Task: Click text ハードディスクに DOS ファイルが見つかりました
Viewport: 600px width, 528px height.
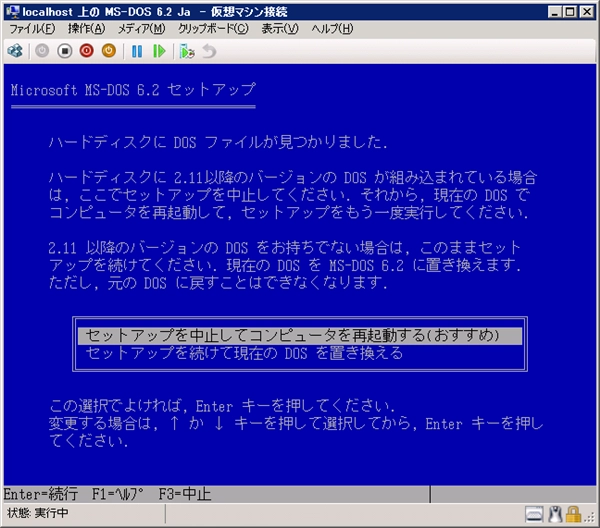Action: click(x=218, y=142)
